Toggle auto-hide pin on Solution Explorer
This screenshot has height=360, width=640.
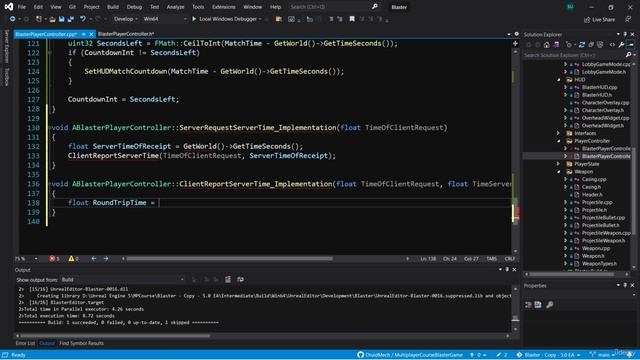coord(625,34)
